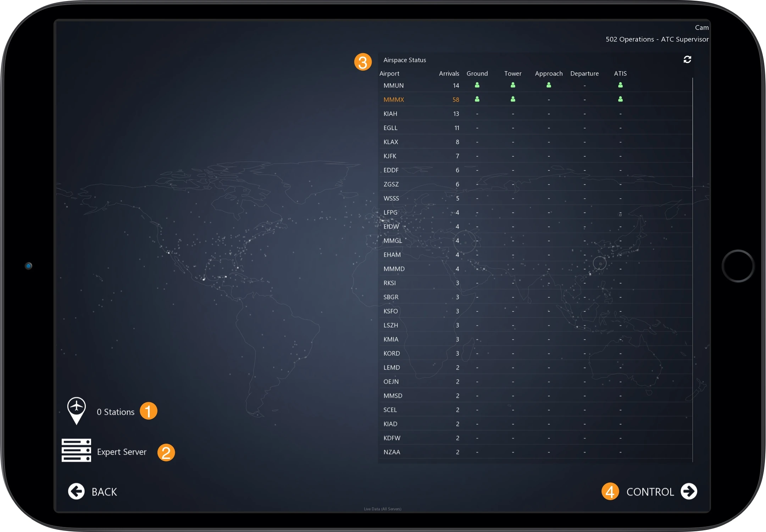Viewport: 766px width, 532px height.
Task: Select MMMX ATIS controller icon
Action: point(620,99)
